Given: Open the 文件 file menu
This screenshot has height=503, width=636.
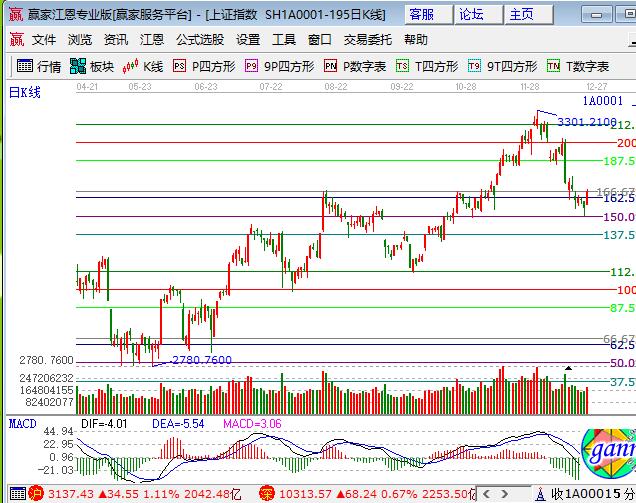Looking at the screenshot, I should (44, 40).
